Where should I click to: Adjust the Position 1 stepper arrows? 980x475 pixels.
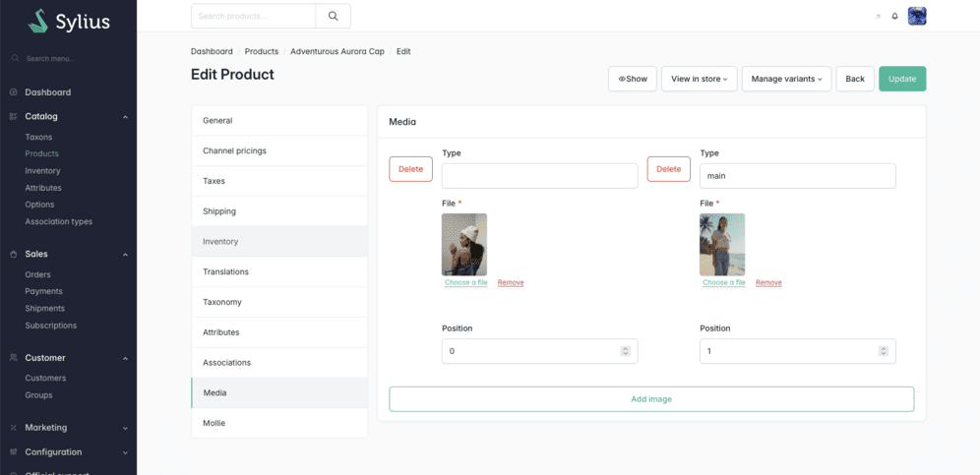(884, 351)
